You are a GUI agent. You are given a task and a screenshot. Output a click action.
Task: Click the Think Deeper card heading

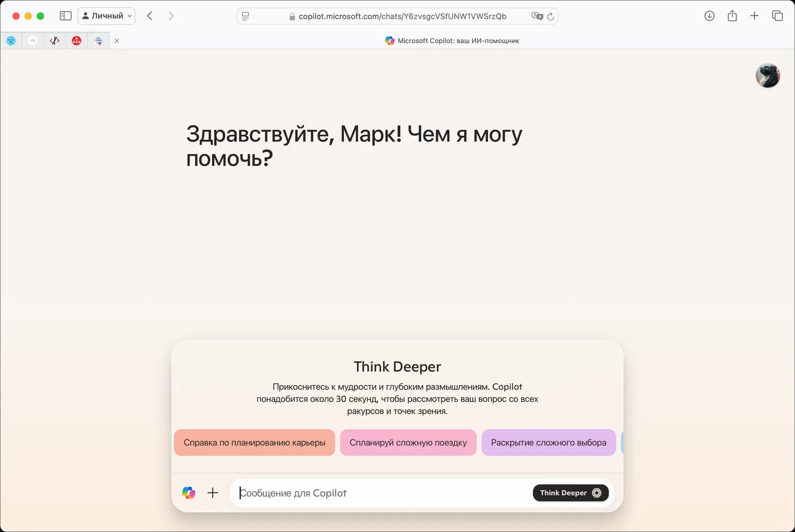[397, 367]
